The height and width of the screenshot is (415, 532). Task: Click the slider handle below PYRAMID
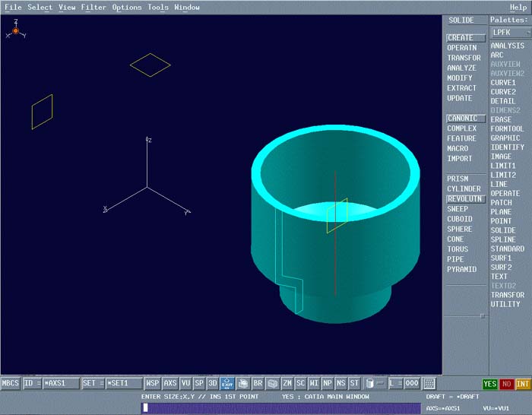coord(481,315)
